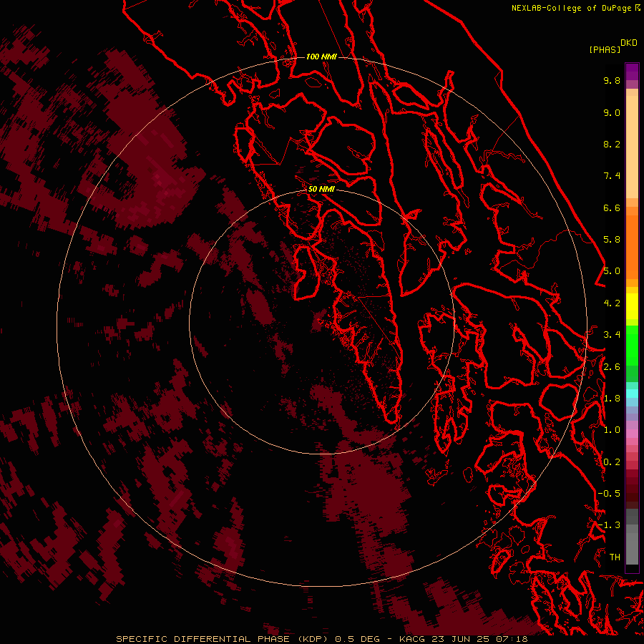Click the 4.2 value on the color scale
The image size is (644, 644).
coord(612,303)
